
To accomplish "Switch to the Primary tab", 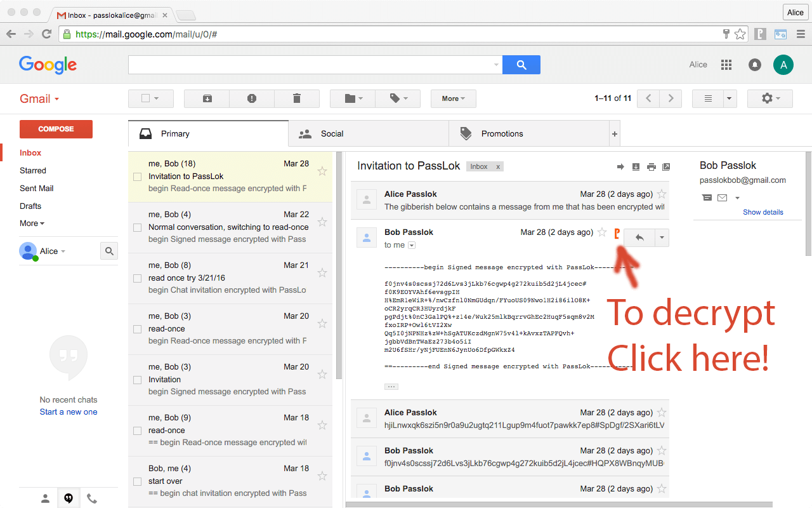I will point(208,134).
